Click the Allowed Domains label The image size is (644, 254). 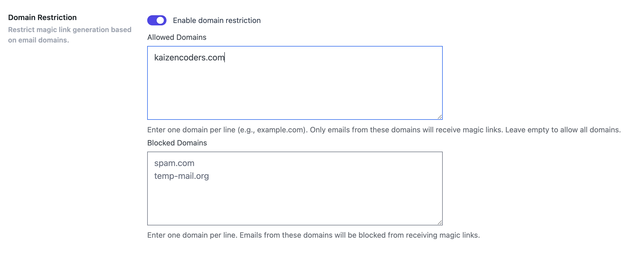177,37
